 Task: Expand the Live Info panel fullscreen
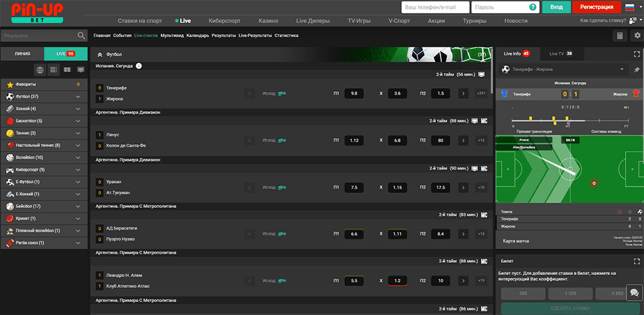[636, 53]
